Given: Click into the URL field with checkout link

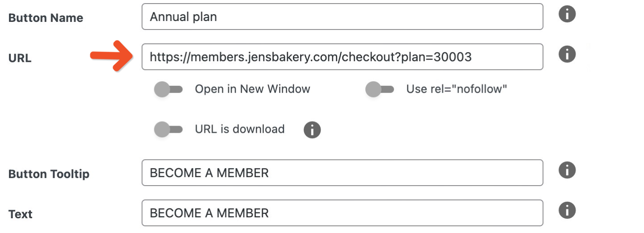Looking at the screenshot, I should coord(343,57).
